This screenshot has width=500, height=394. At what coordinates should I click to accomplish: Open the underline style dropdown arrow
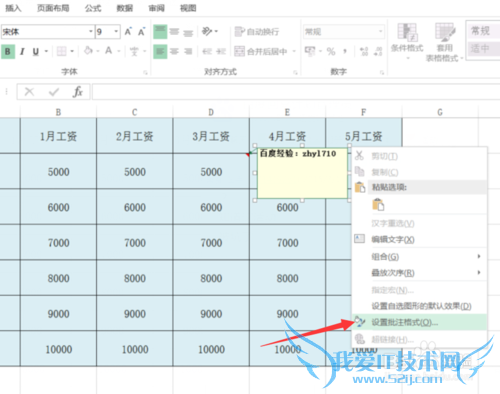click(46, 51)
